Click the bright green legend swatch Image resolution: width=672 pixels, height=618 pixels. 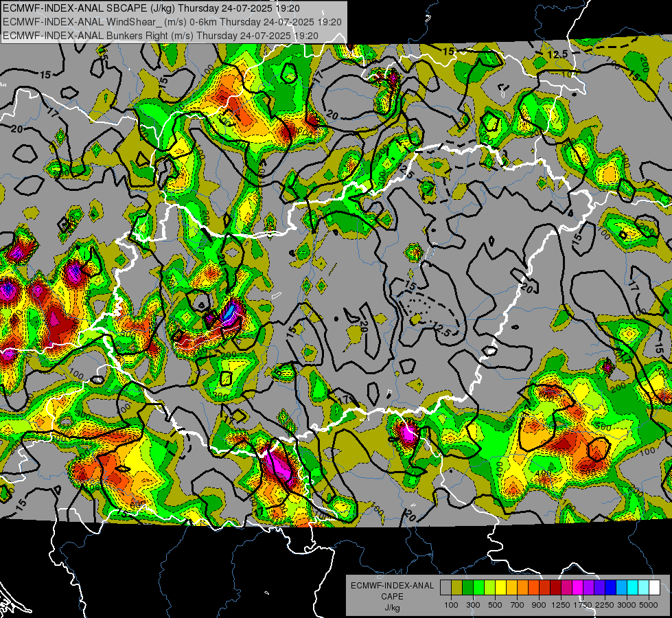478,588
